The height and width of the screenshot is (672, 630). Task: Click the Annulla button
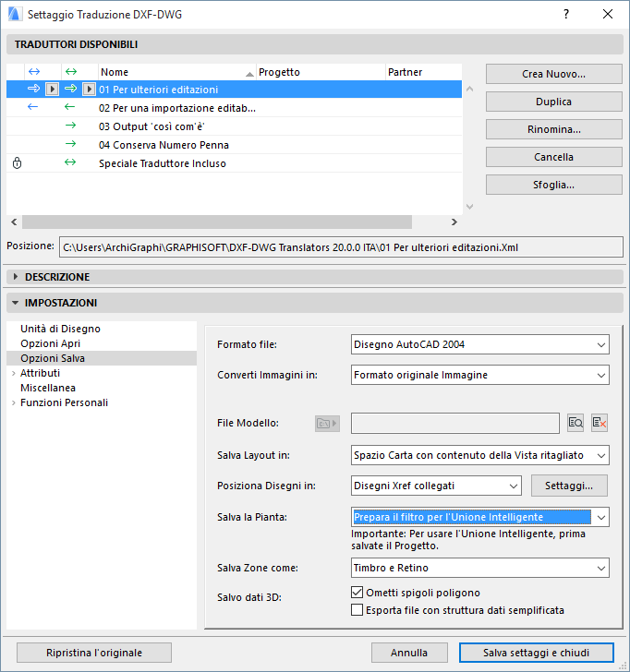click(409, 653)
